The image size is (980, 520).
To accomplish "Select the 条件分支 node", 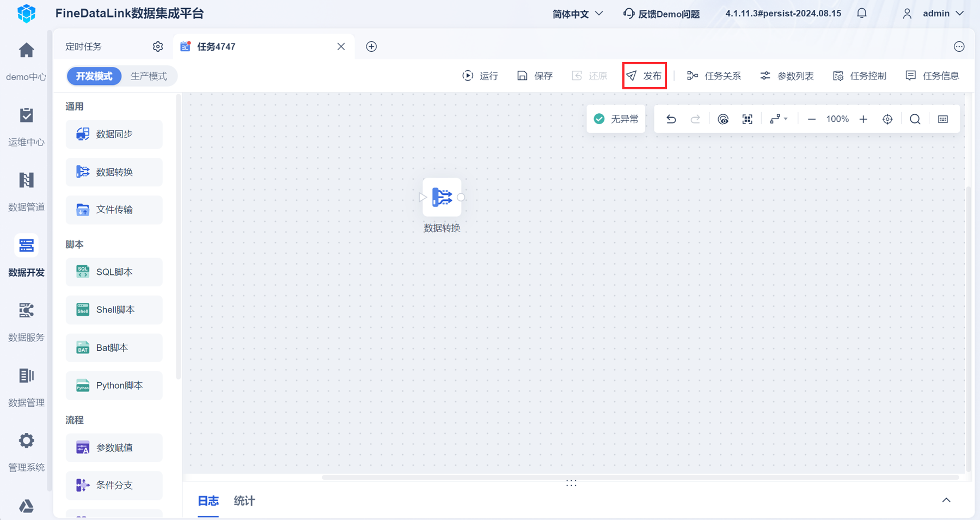I will coord(114,485).
